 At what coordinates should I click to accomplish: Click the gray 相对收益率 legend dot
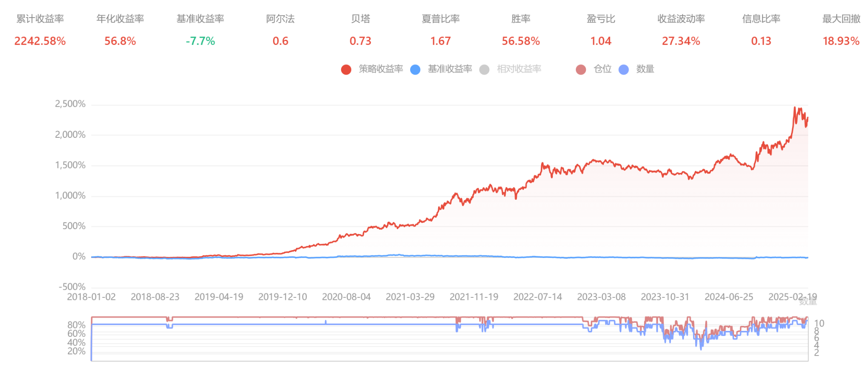pyautogui.click(x=484, y=70)
